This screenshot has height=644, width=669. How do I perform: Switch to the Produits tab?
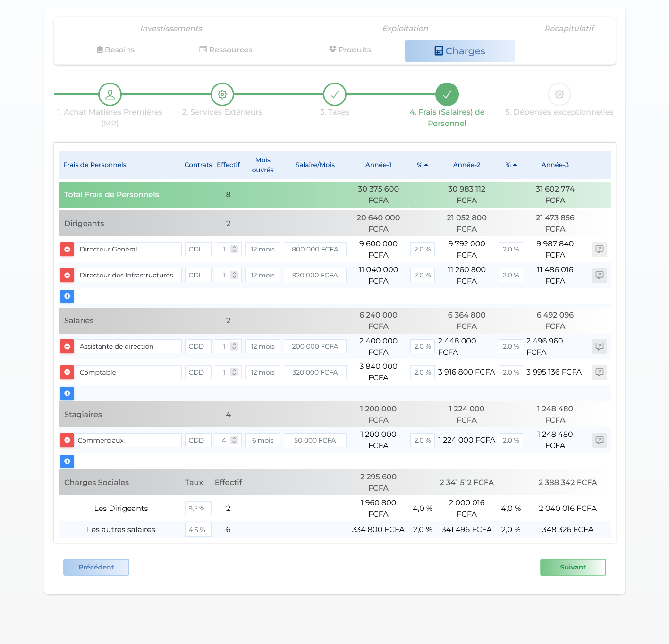click(350, 50)
